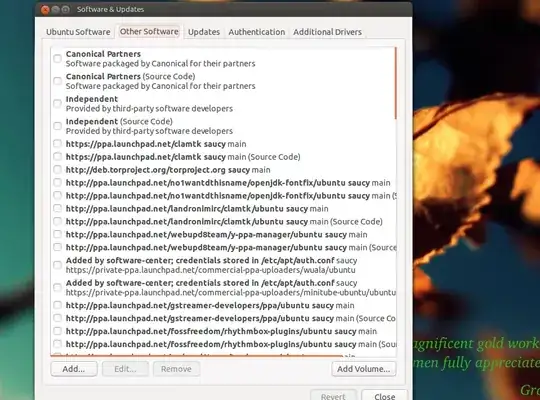This screenshot has height=400, width=540.
Task: Check the clamtk saucy main (Source Code) https entry
Action: click(58, 156)
